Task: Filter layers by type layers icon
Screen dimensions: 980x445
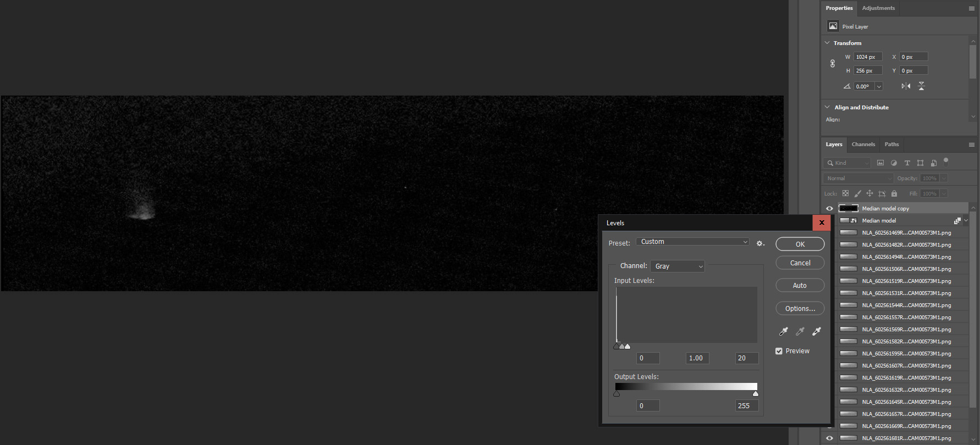Action: 907,163
